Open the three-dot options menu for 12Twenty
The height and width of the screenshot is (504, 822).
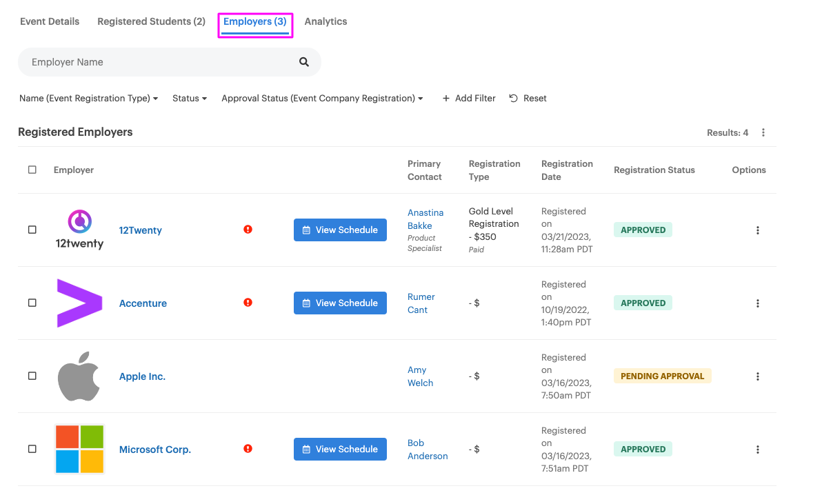pos(757,230)
